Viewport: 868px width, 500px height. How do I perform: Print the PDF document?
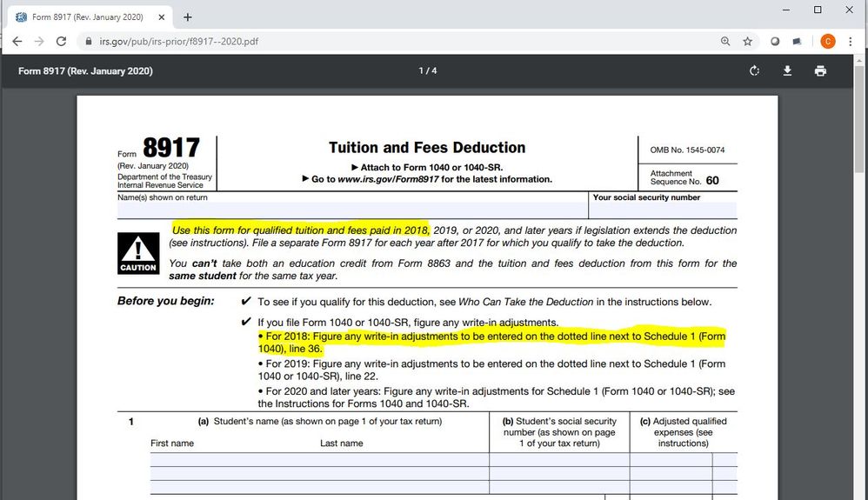pos(820,71)
